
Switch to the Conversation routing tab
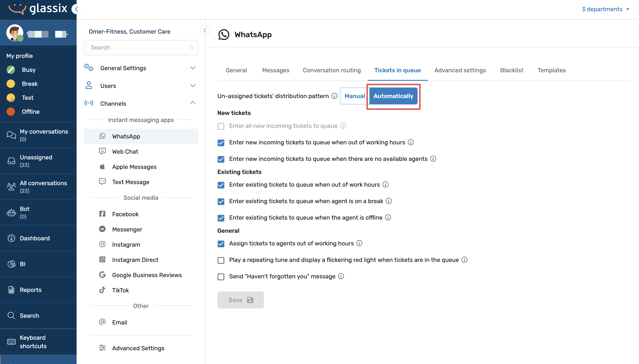332,70
